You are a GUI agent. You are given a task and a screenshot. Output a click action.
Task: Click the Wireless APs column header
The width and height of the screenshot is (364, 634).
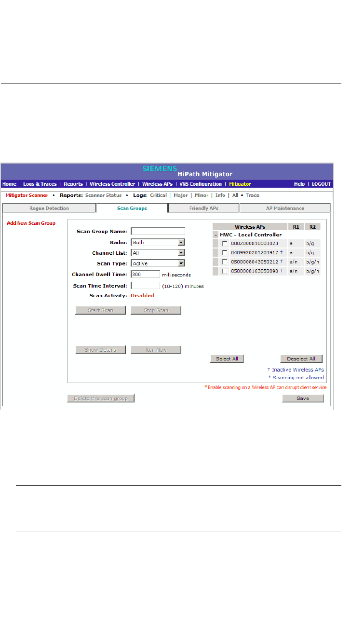click(250, 226)
